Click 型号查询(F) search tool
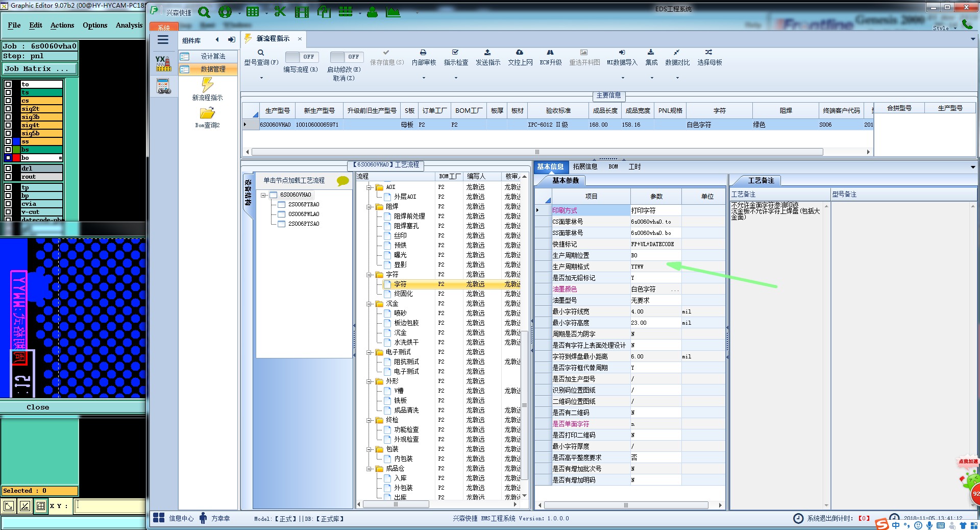The height and width of the screenshot is (530, 980). (x=261, y=57)
